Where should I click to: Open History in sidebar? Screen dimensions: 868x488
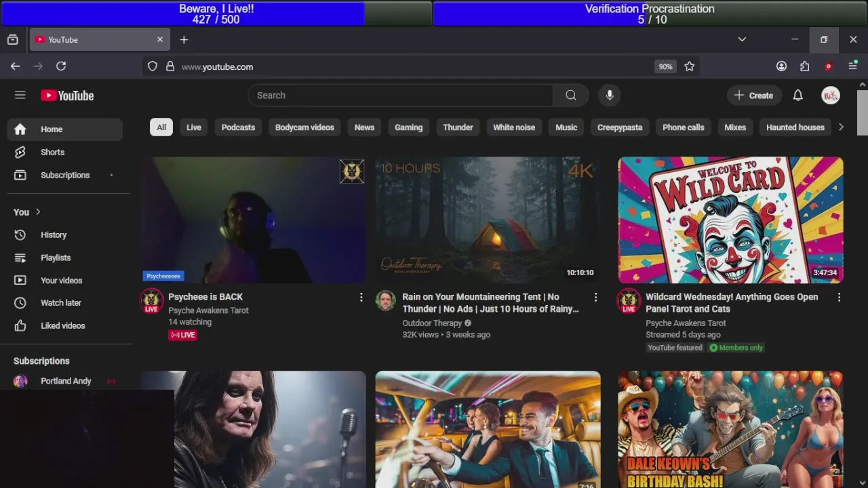point(65,235)
